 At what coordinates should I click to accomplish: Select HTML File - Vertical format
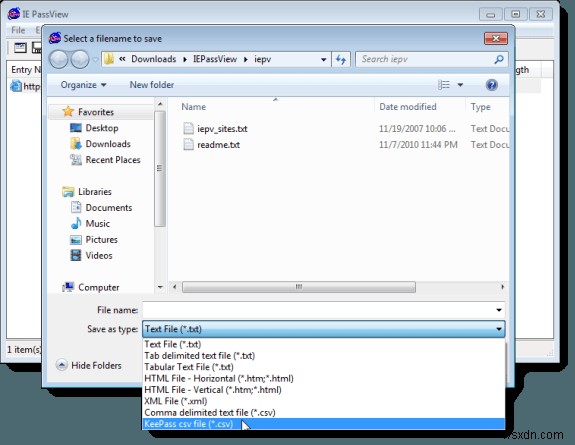tap(323, 390)
